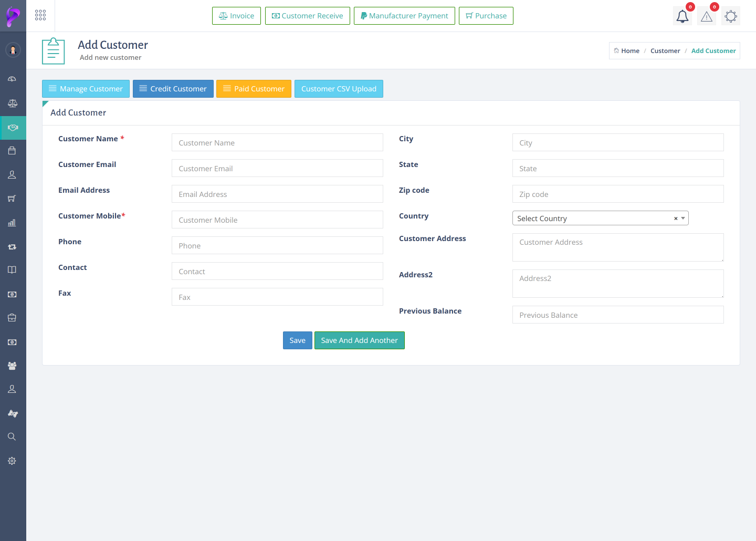Go to the Paid Customer tab
This screenshot has width=756, height=541.
click(x=254, y=89)
